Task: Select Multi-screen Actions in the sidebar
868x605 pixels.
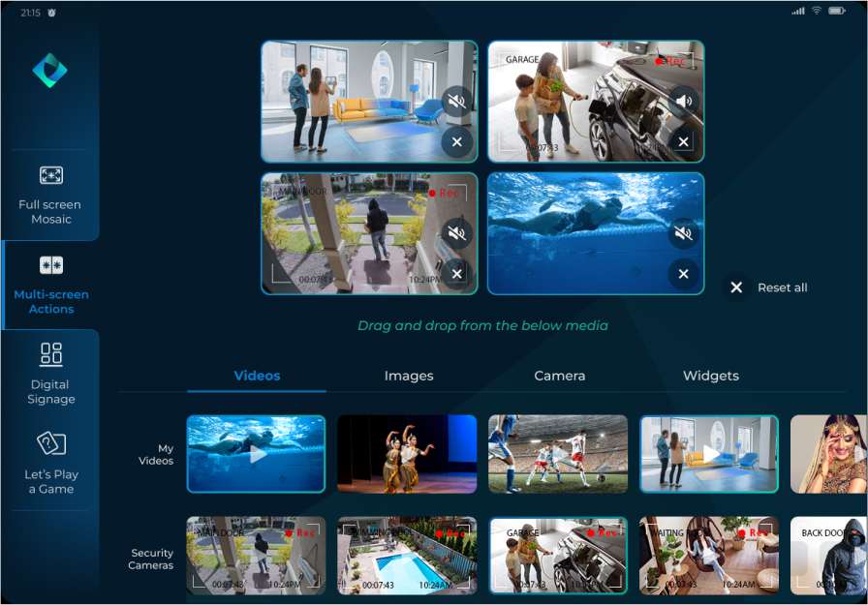Action: (51, 286)
